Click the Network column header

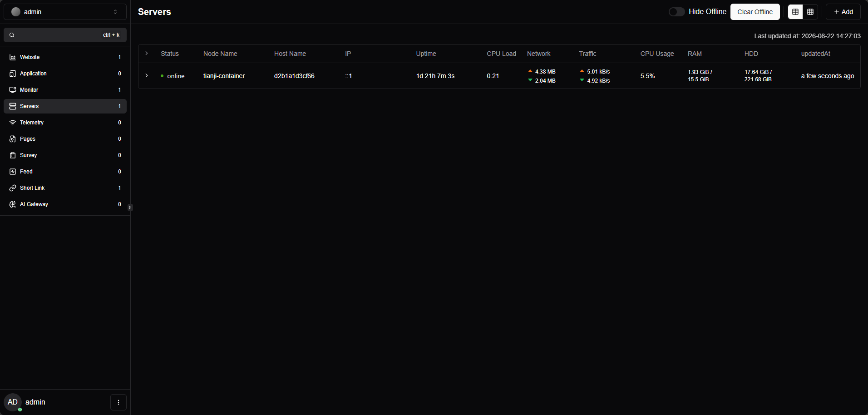pos(539,54)
